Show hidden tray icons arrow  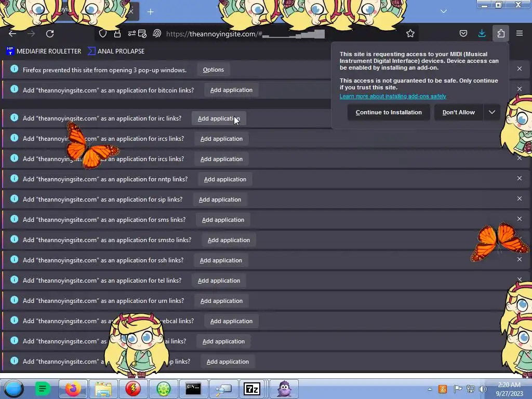click(x=430, y=389)
